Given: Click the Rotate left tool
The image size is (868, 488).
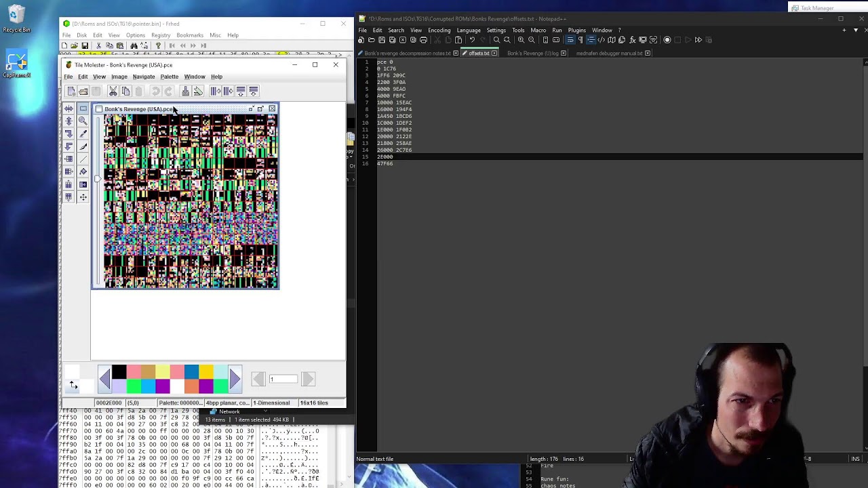Looking at the screenshot, I should pyautogui.click(x=68, y=146).
